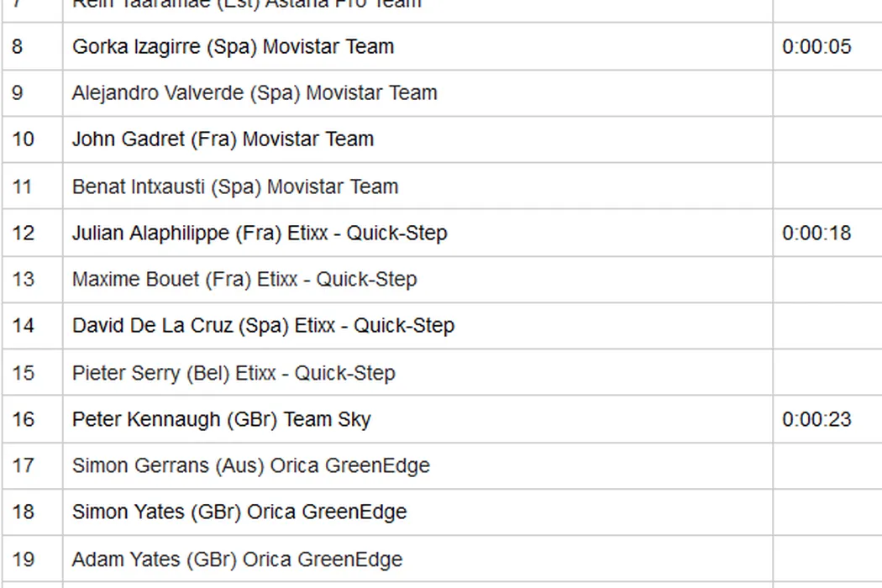
Task: Click the Gorka Izagirre rider row
Action: point(233,47)
